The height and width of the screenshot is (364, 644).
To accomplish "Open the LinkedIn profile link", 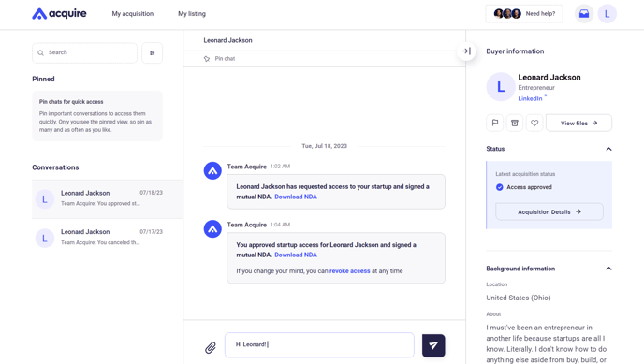I will (530, 98).
